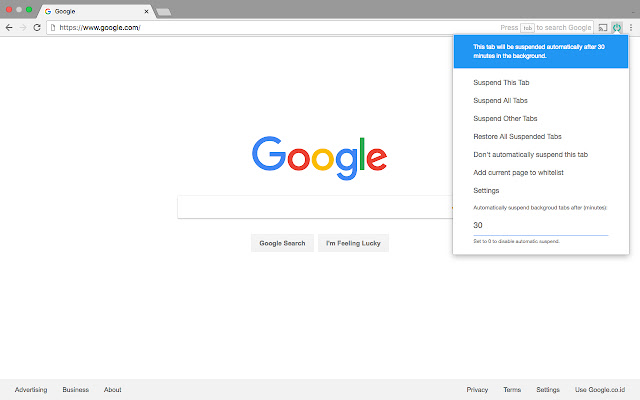Click the page info icon in address bar
Image resolution: width=640 pixels, height=400 pixels.
click(53, 28)
